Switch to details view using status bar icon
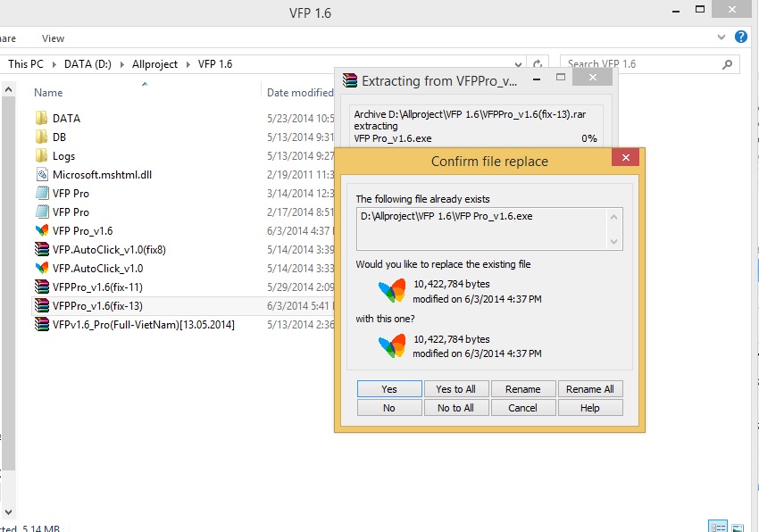This screenshot has height=532, width=759. pos(717,527)
